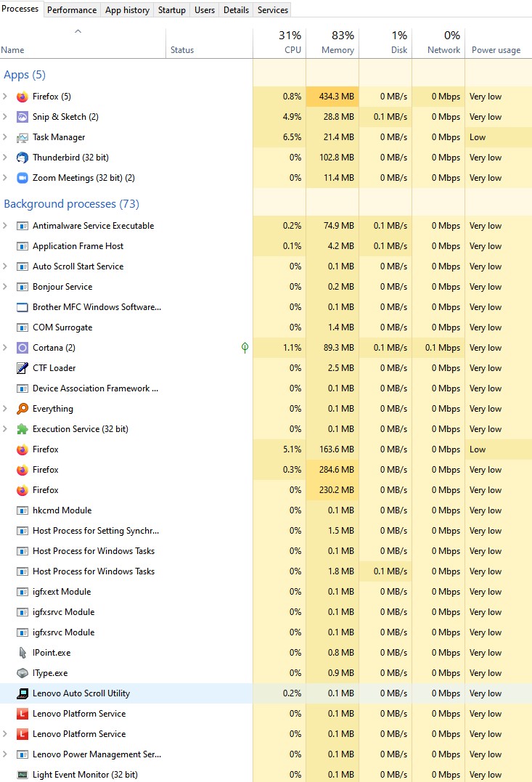The image size is (532, 782).
Task: Click the Thunderbird app icon
Action: tap(22, 158)
